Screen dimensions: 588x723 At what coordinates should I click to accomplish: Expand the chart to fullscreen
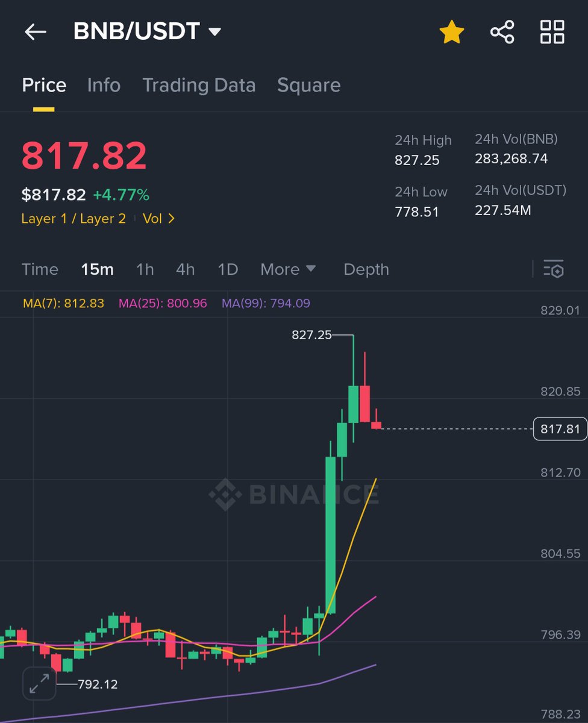pyautogui.click(x=39, y=684)
